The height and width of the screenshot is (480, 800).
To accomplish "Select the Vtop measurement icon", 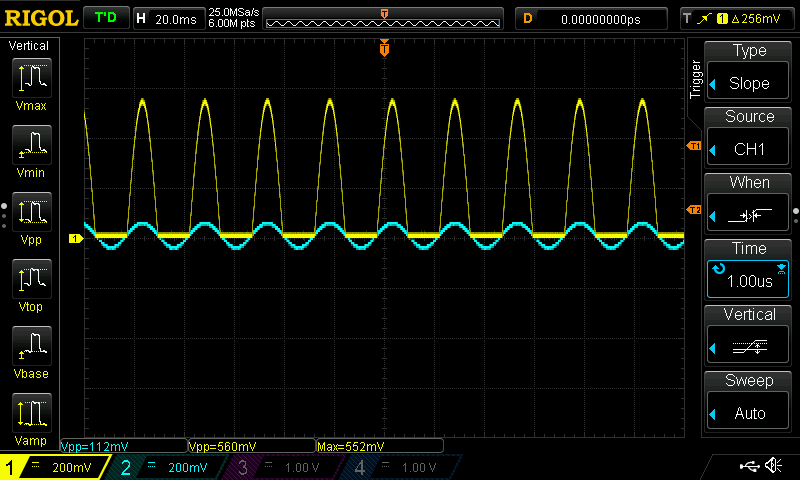I will [x=32, y=279].
